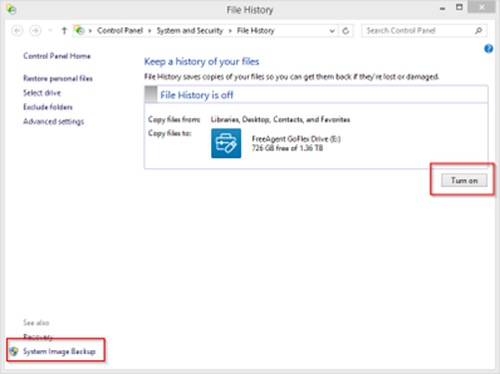The image size is (500, 374).
Task: Go up one level with the up arrow
Action: pos(64,31)
